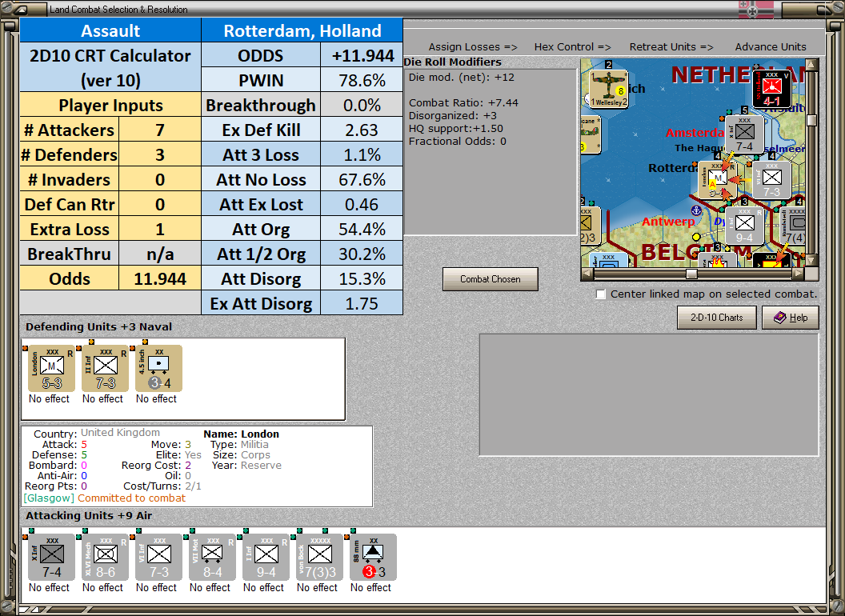The height and width of the screenshot is (616, 845).
Task: Select the London militia corps counter
Action: 50,369
